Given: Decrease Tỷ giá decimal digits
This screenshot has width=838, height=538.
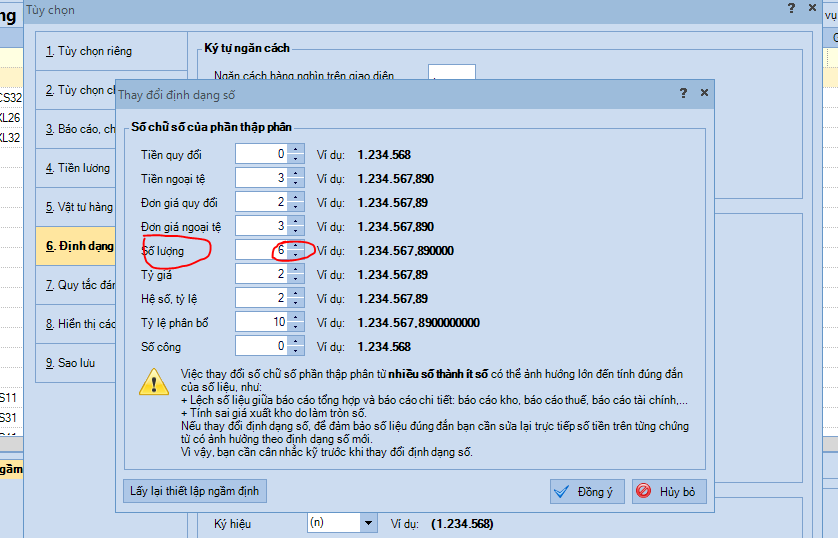Looking at the screenshot, I should 295,279.
